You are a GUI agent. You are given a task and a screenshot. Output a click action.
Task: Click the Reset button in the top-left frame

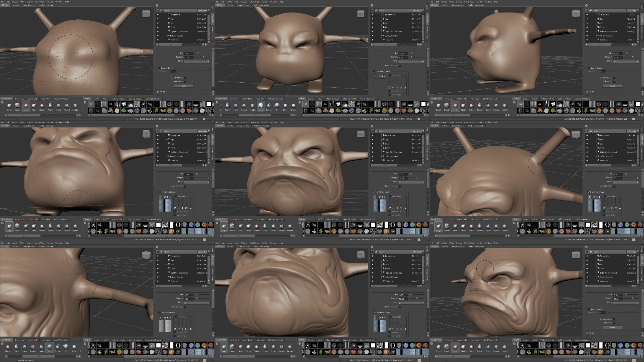183,86
